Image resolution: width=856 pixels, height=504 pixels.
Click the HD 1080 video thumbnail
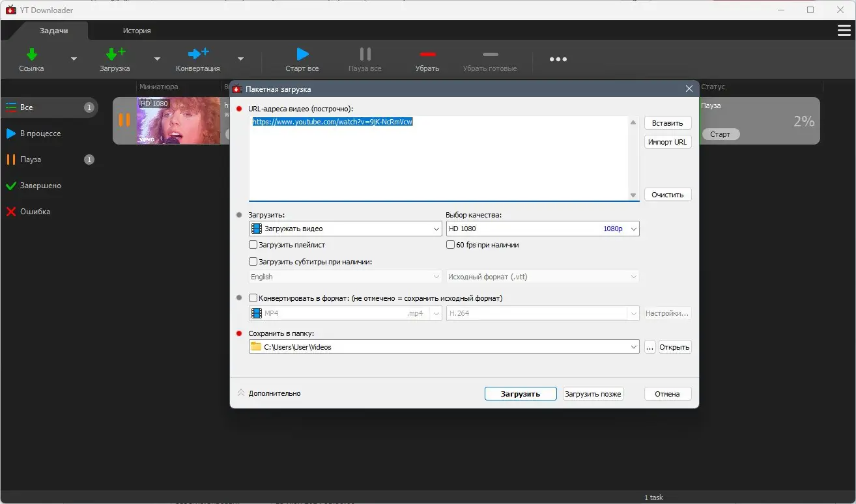[178, 120]
